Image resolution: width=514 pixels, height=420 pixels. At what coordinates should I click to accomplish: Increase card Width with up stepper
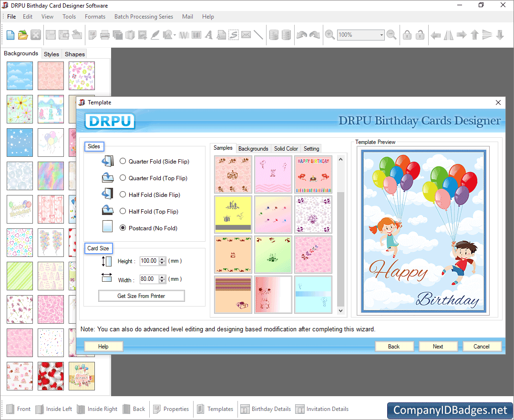[162, 277]
